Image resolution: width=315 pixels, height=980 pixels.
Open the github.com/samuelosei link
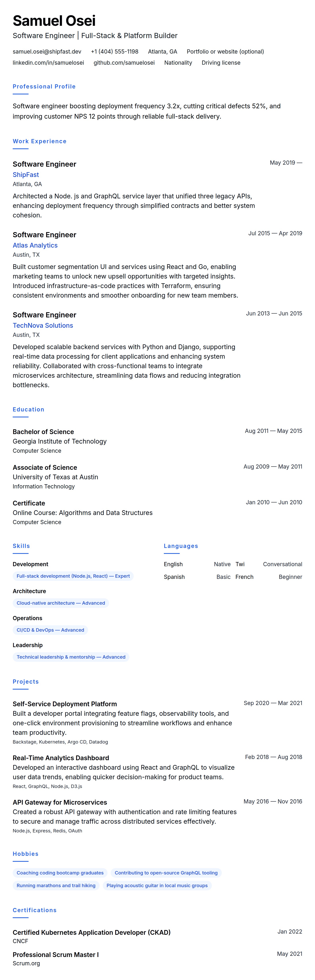click(124, 63)
